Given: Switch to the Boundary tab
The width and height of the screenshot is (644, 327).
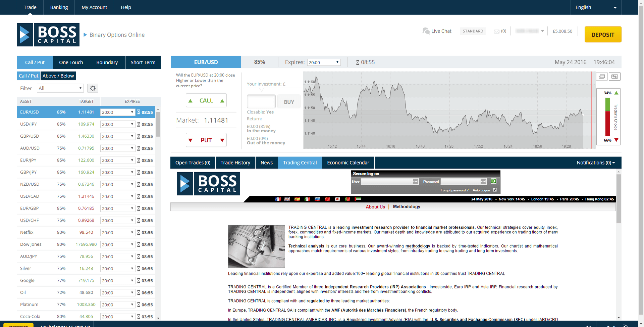Looking at the screenshot, I should (107, 62).
